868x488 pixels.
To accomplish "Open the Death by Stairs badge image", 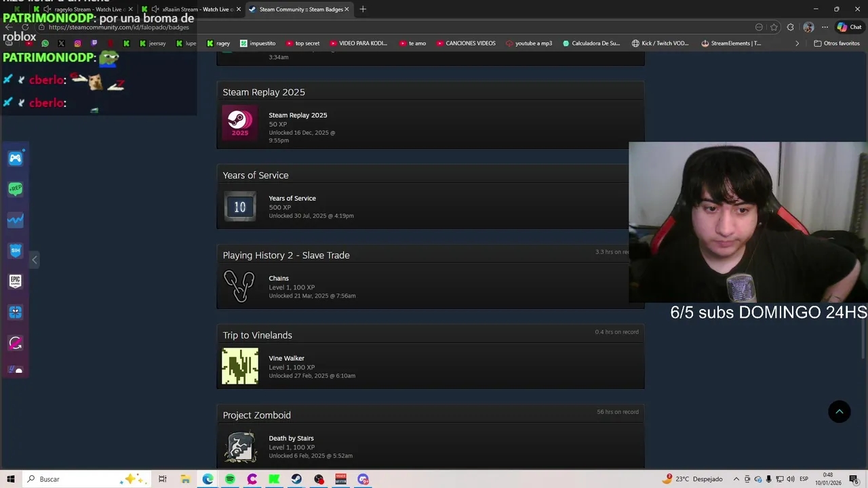I will point(240,447).
